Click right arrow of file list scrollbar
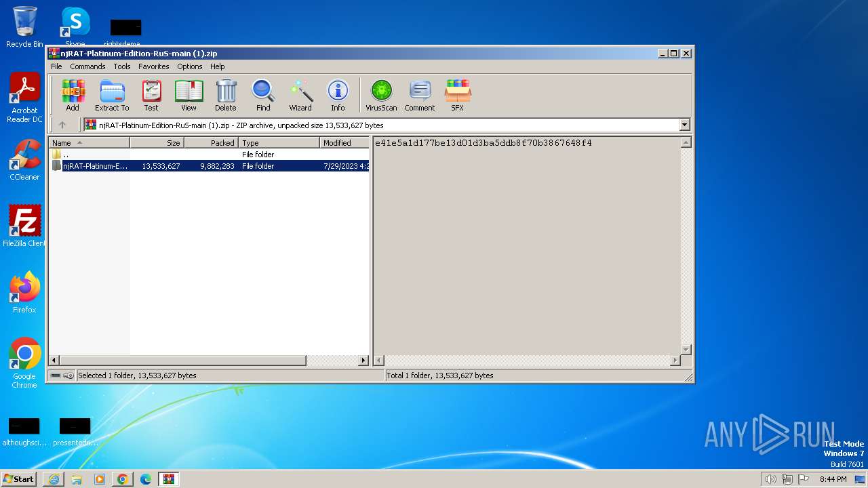Viewport: 868px width, 488px height. click(x=363, y=361)
